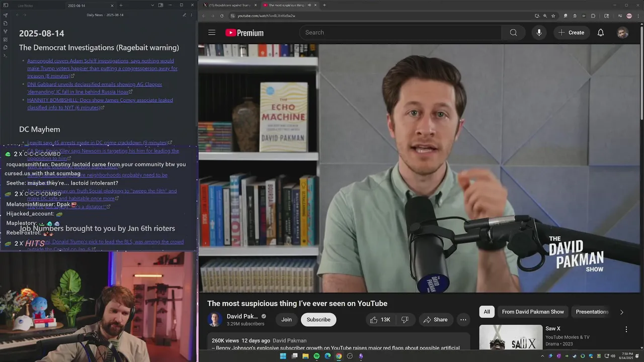Image resolution: width=644 pixels, height=362 pixels.
Task: Toggle right sidebar panel in notes app
Action: [160, 5]
